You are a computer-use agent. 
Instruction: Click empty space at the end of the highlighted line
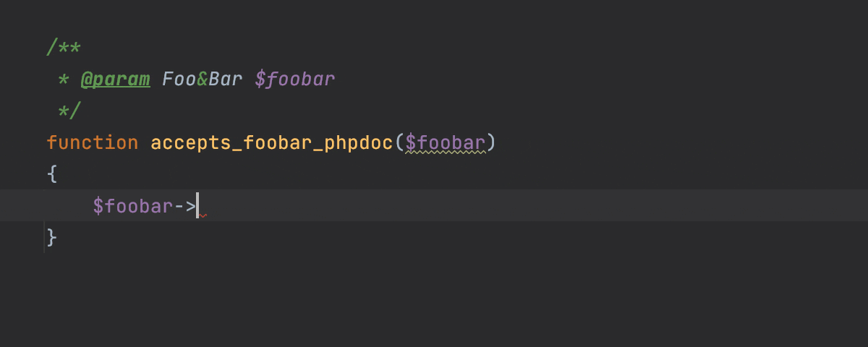[579, 206]
